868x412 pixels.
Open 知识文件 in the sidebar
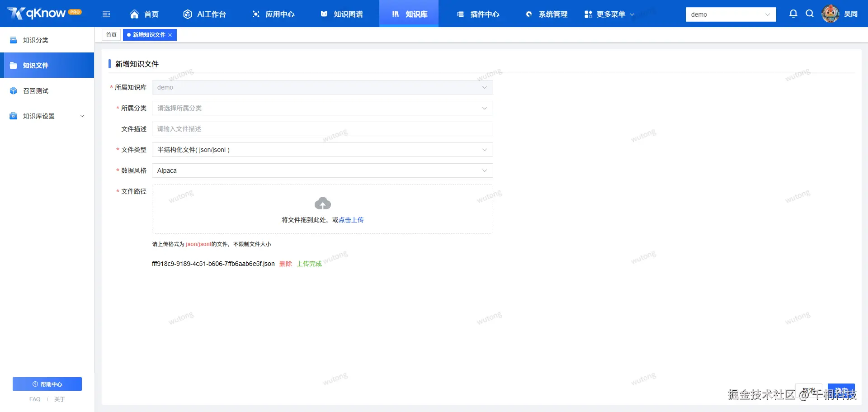coord(47,65)
